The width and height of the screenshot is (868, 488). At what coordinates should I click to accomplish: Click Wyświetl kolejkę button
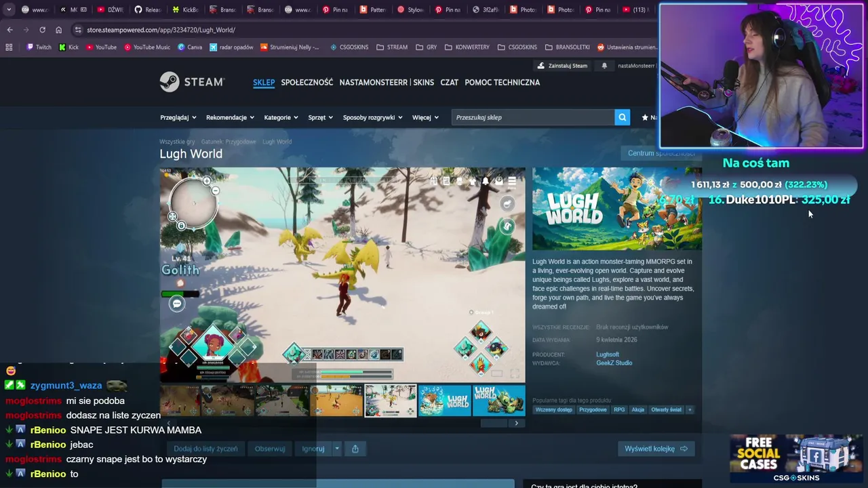(656, 449)
